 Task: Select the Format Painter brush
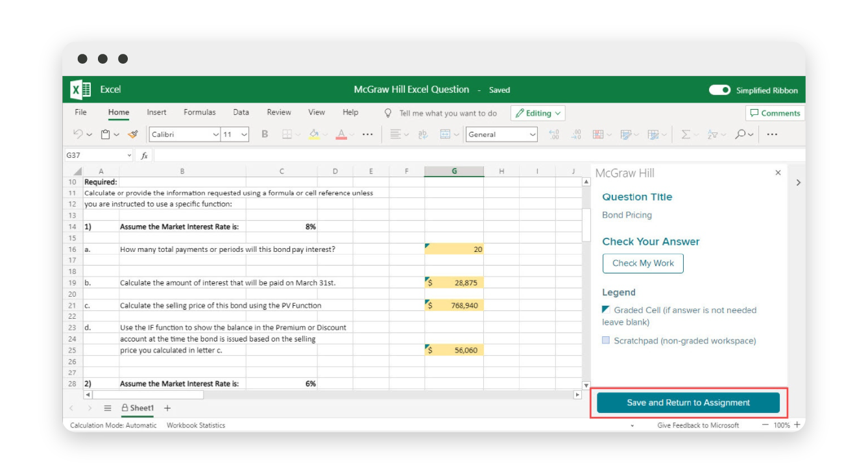pos(133,134)
